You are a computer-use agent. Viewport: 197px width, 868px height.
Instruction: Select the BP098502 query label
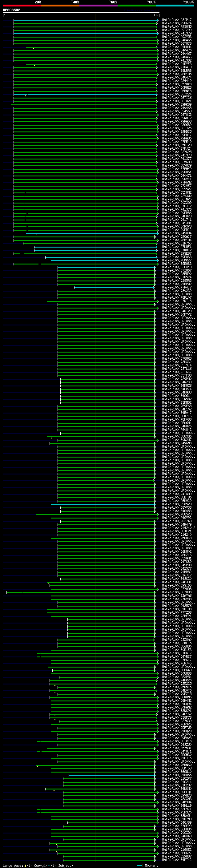click(x=11, y=10)
